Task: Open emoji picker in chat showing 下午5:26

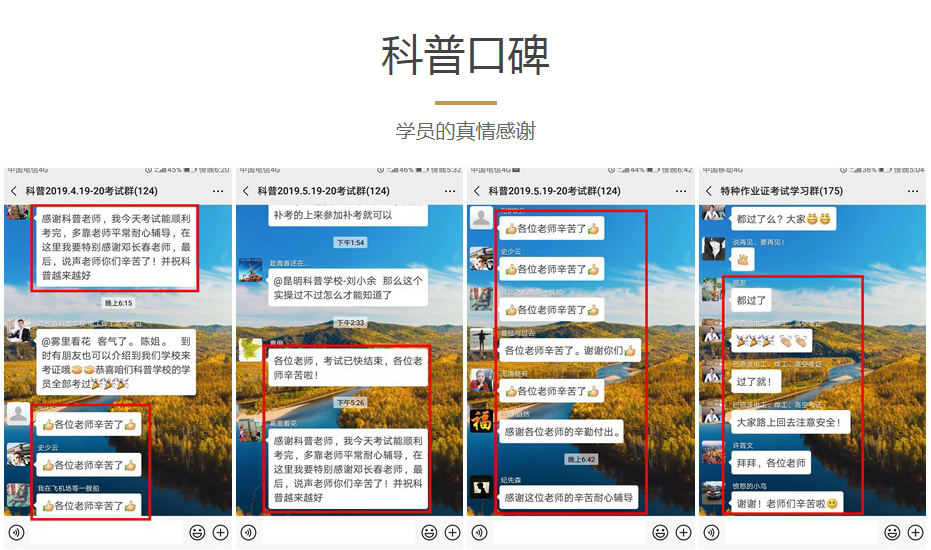Action: pyautogui.click(x=429, y=533)
